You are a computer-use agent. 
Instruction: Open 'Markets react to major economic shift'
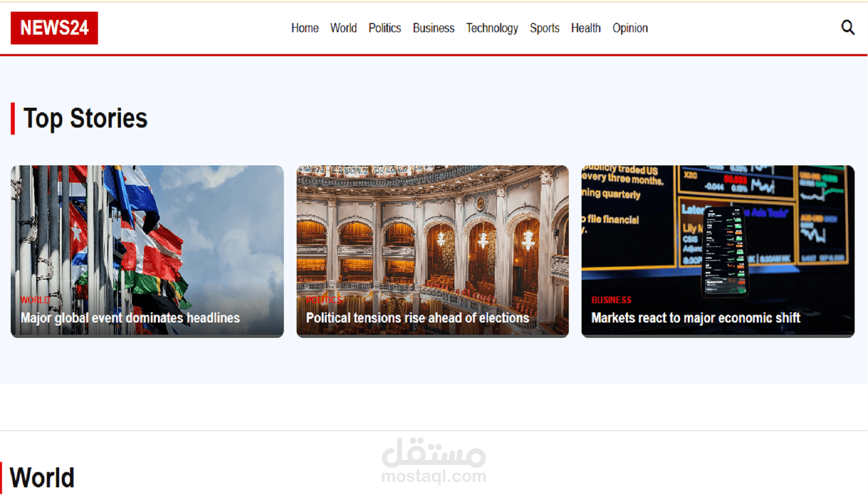[695, 318]
